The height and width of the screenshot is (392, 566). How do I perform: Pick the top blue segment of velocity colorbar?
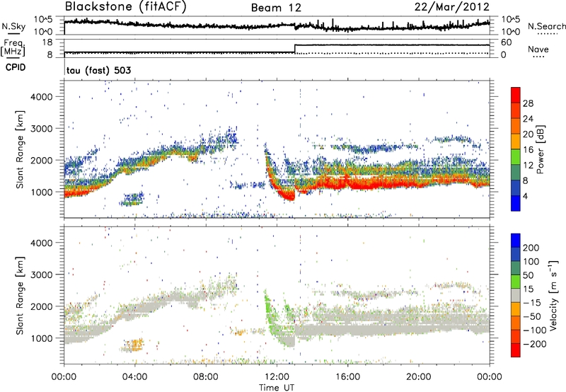click(516, 241)
